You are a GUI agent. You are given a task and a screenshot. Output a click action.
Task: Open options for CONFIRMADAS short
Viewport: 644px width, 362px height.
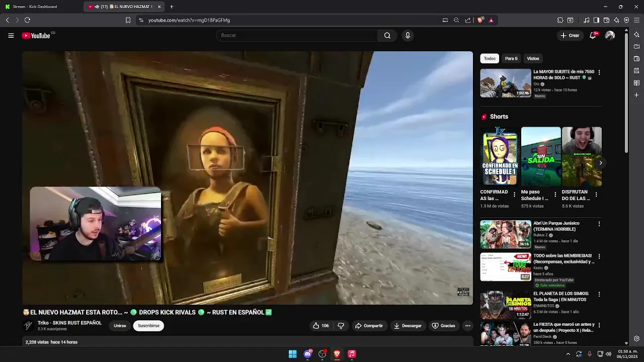tap(514, 195)
